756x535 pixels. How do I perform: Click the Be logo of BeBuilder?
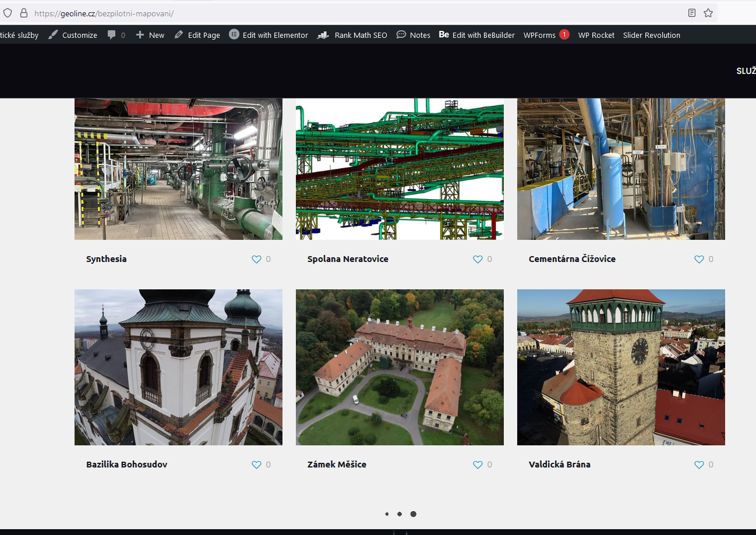(x=444, y=34)
